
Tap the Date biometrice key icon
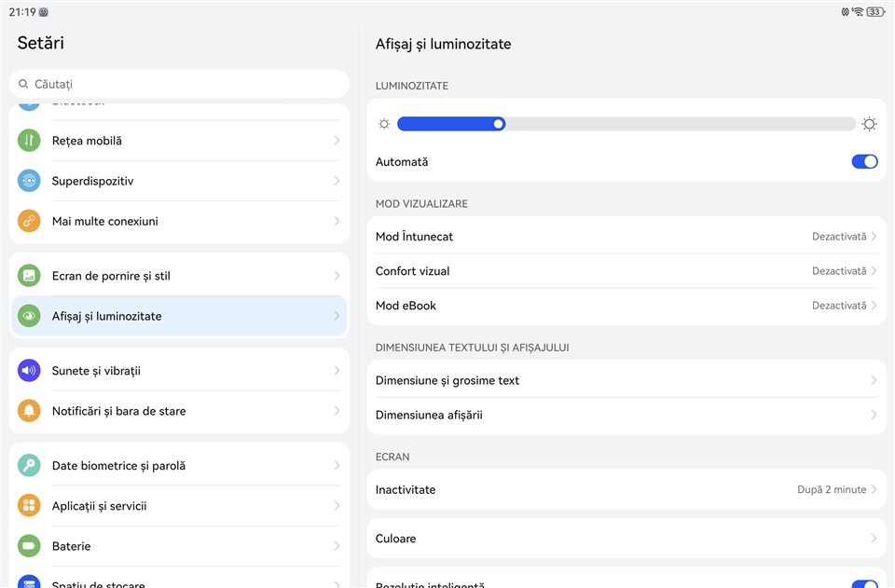pos(29,466)
